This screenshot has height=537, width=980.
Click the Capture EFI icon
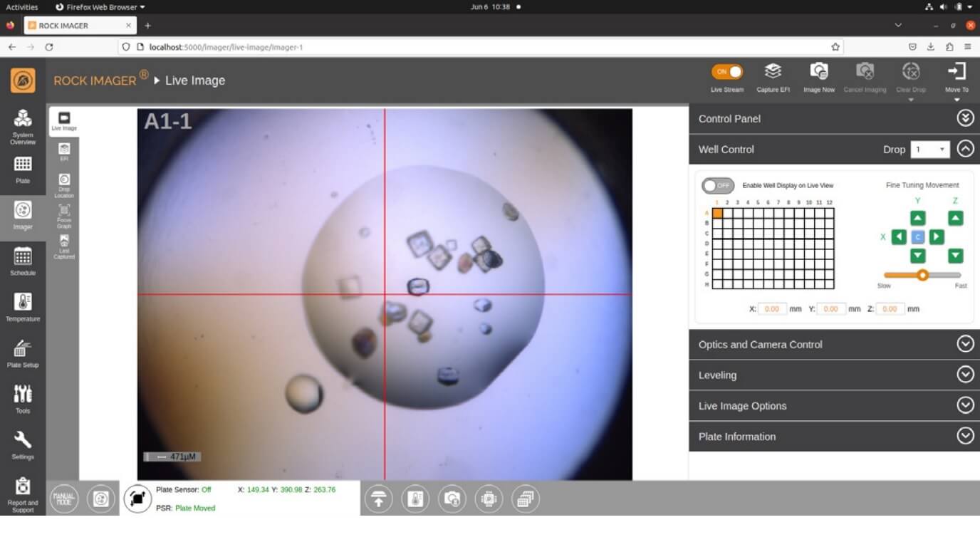pos(773,72)
